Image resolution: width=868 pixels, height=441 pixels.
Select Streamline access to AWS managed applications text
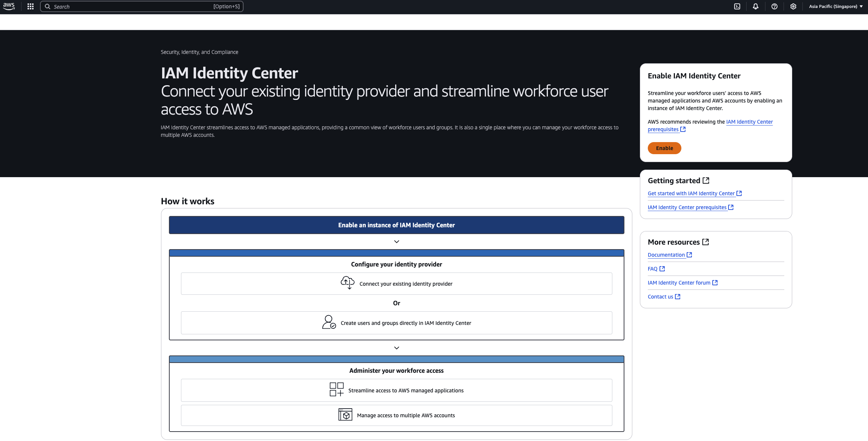point(406,390)
